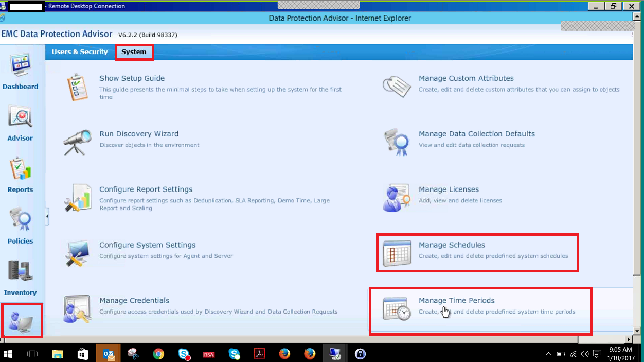Image resolution: width=644 pixels, height=362 pixels.
Task: Collapse the left navigation panel arrow
Action: point(47,217)
